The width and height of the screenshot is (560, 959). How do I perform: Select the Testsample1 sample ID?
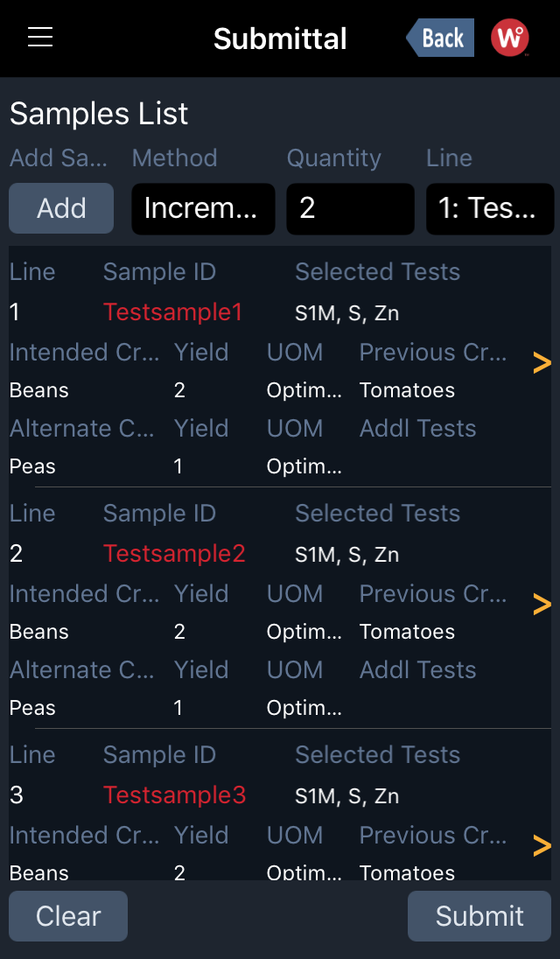174,312
